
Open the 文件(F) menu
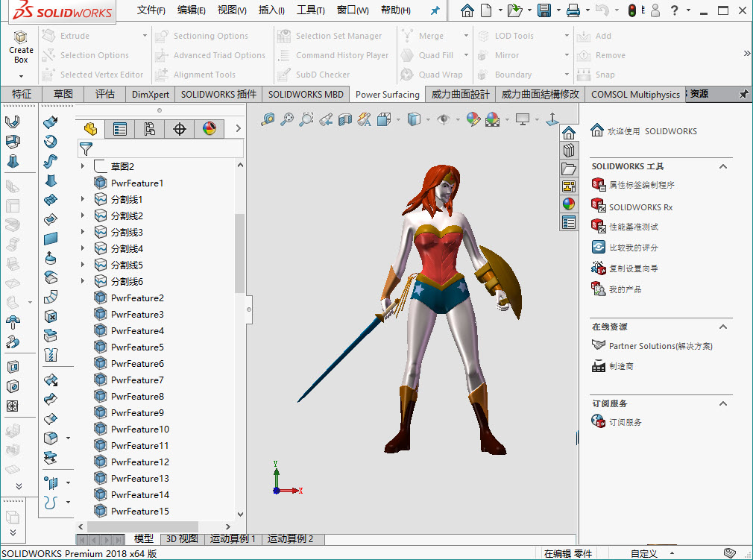coord(151,10)
